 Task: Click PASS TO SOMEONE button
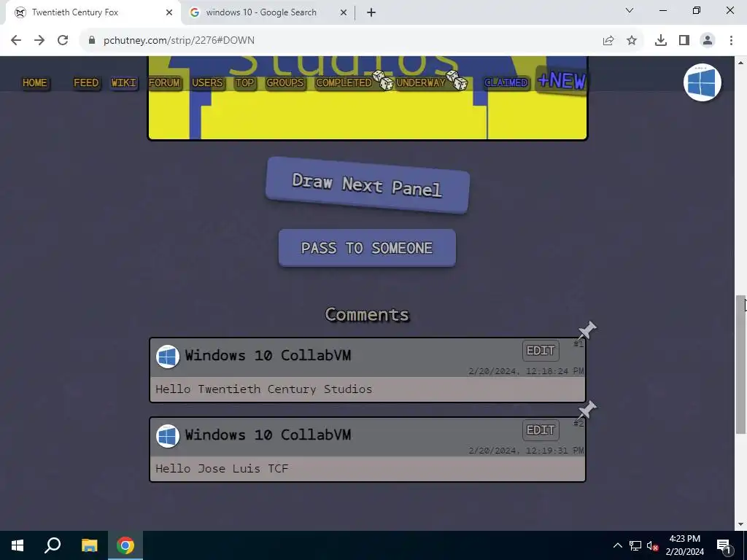[x=368, y=248]
